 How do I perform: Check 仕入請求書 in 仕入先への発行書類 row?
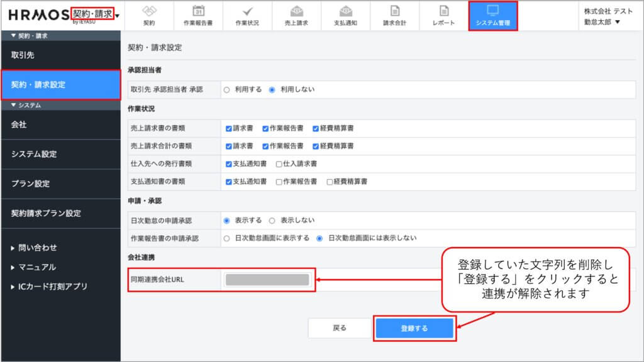click(x=279, y=163)
